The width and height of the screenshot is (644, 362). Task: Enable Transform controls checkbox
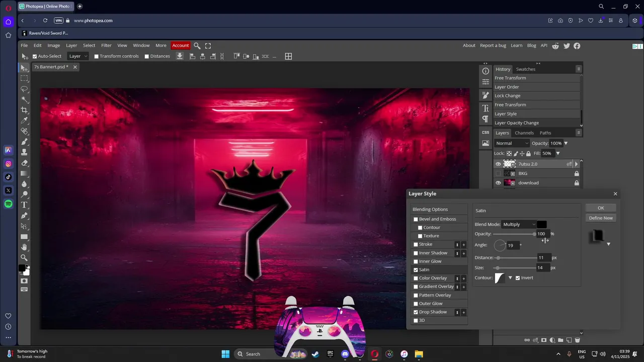[x=97, y=56]
